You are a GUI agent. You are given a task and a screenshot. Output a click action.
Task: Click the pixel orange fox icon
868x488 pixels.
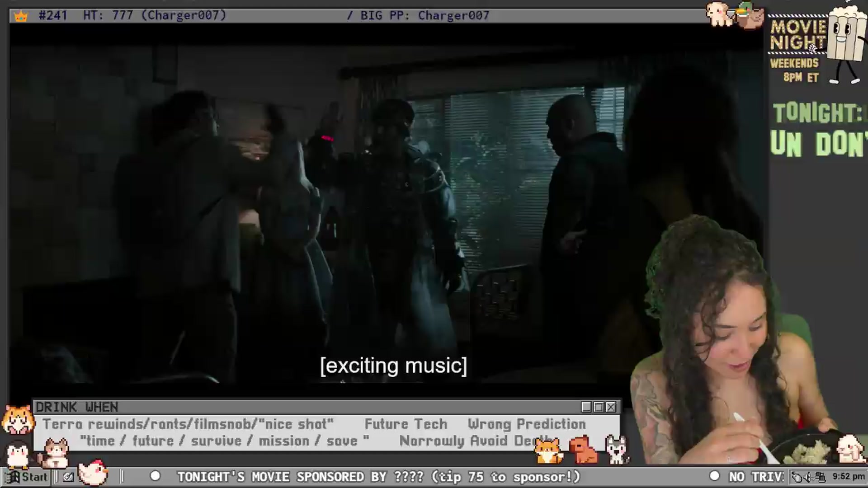pos(548,450)
